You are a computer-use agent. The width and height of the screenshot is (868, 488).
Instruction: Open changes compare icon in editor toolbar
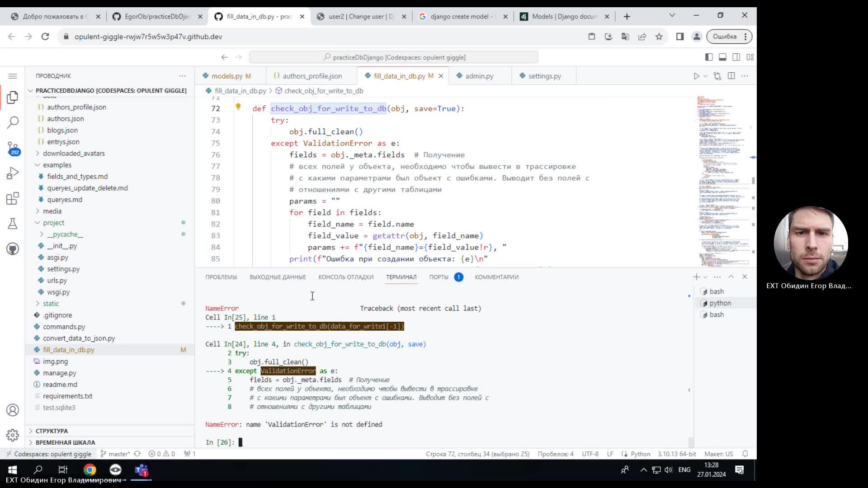(717, 76)
